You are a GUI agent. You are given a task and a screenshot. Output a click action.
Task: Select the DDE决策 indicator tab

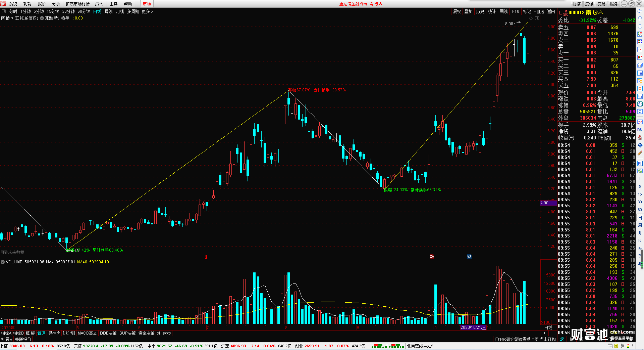click(108, 333)
